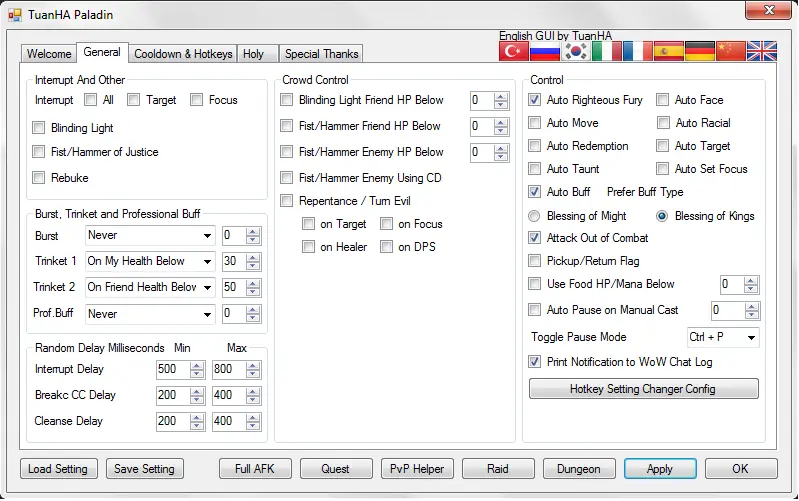Screen dimensions: 799x501
Task: Select the Italian flag language icon
Action: point(607,51)
